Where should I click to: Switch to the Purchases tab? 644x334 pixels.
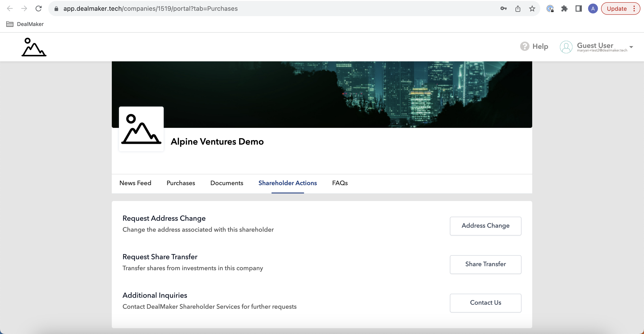click(x=181, y=183)
